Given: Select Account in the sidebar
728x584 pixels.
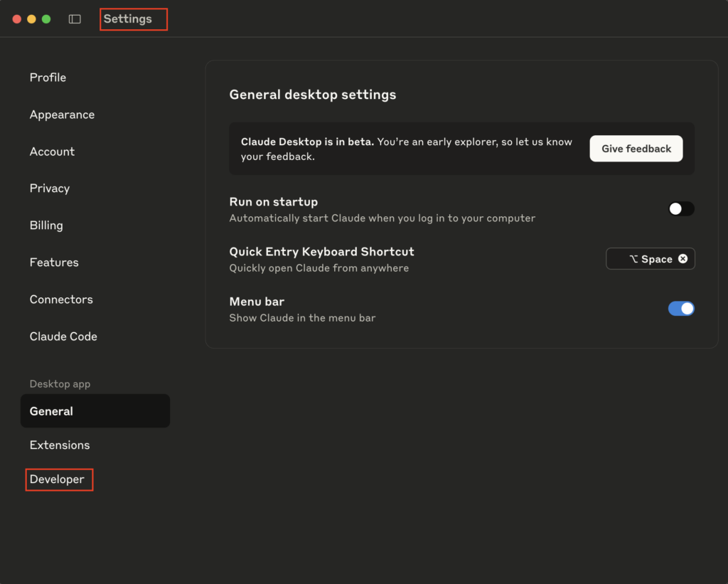Looking at the screenshot, I should click(52, 152).
